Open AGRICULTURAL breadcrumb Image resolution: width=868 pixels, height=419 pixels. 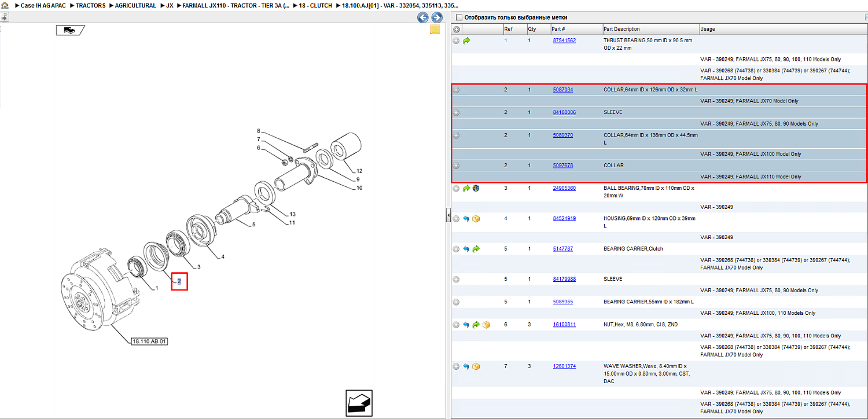tap(135, 5)
